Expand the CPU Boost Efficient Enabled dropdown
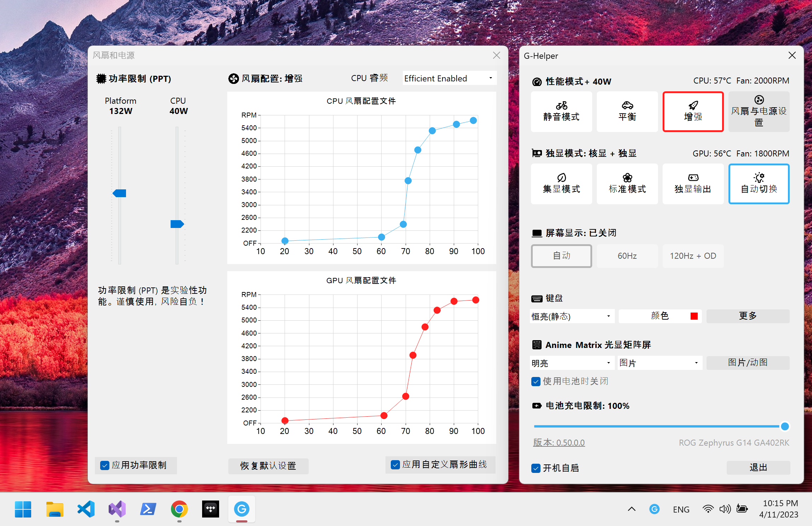 (x=450, y=78)
